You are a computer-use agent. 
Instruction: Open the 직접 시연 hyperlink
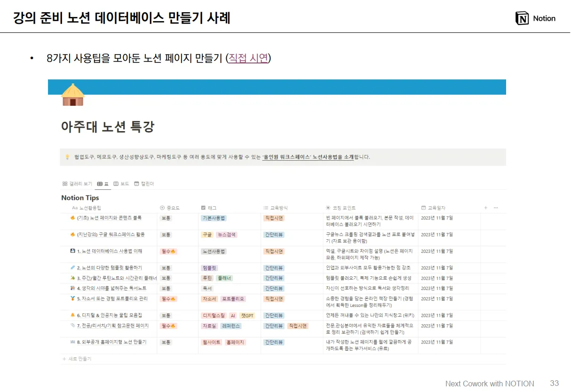pyautogui.click(x=248, y=58)
